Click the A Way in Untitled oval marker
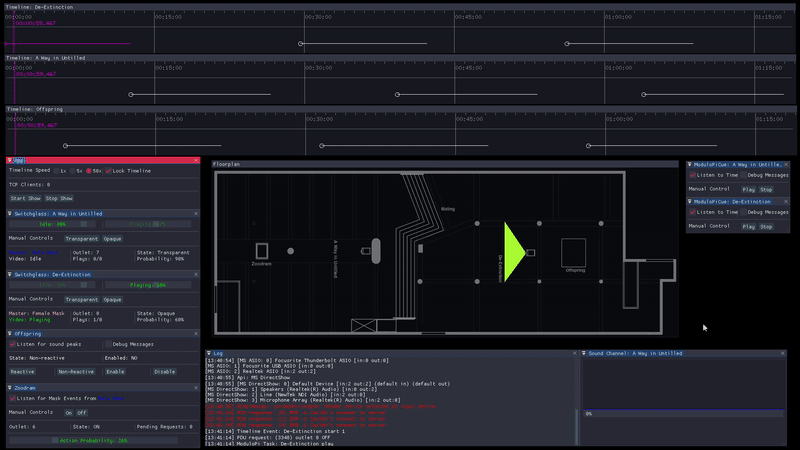 tap(377, 250)
